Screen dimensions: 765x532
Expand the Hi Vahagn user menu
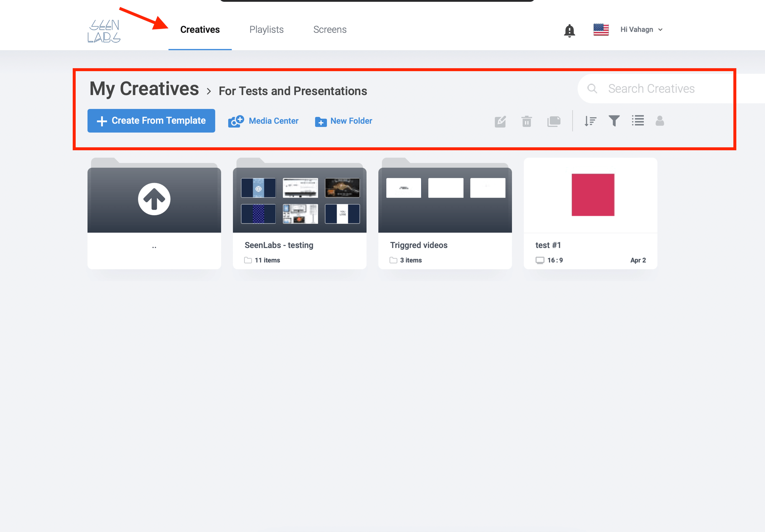pos(641,29)
